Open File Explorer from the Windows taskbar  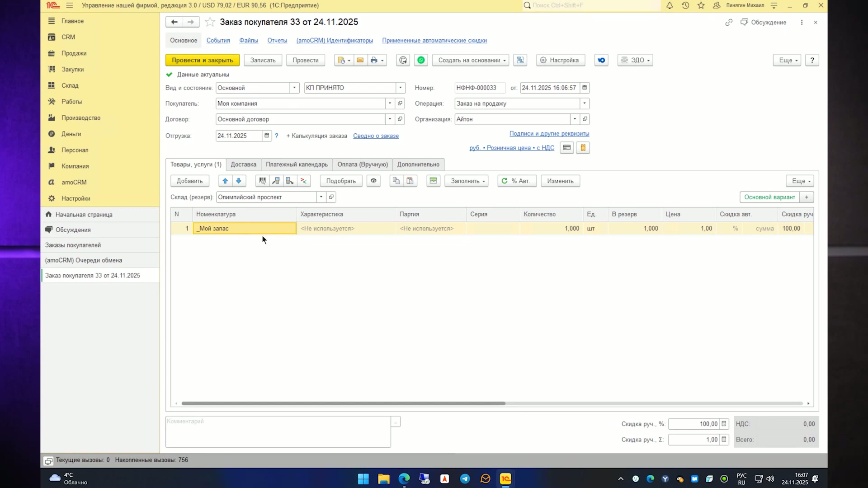384,479
